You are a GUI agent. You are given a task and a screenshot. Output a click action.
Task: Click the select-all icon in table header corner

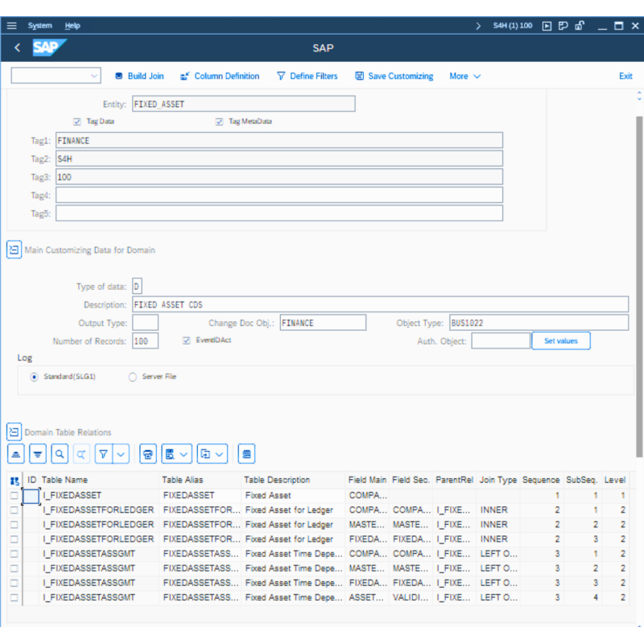[14, 481]
